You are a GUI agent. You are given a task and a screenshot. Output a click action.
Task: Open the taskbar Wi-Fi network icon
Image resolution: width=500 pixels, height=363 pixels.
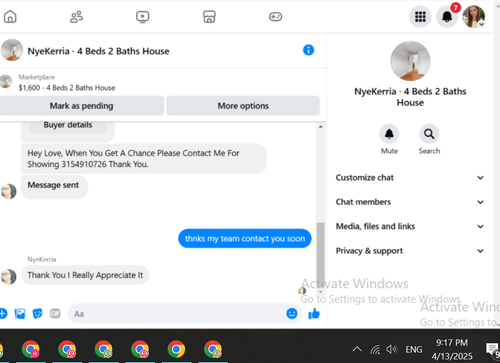(375, 349)
